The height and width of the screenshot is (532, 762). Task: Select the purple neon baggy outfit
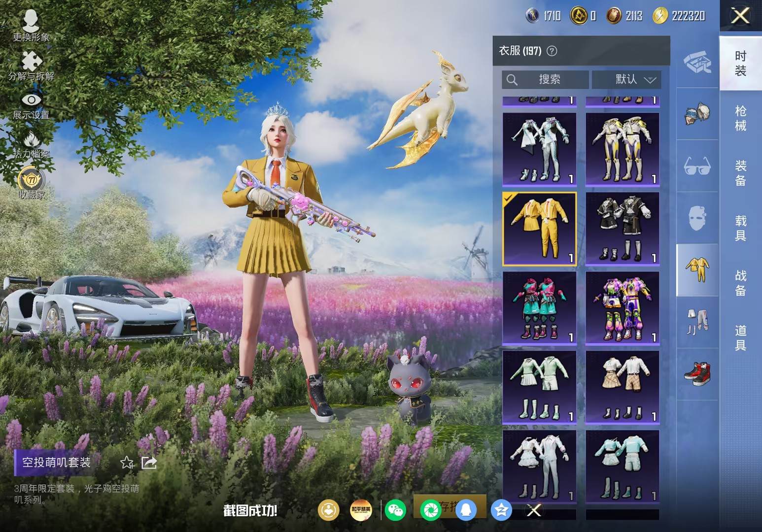[x=623, y=308]
